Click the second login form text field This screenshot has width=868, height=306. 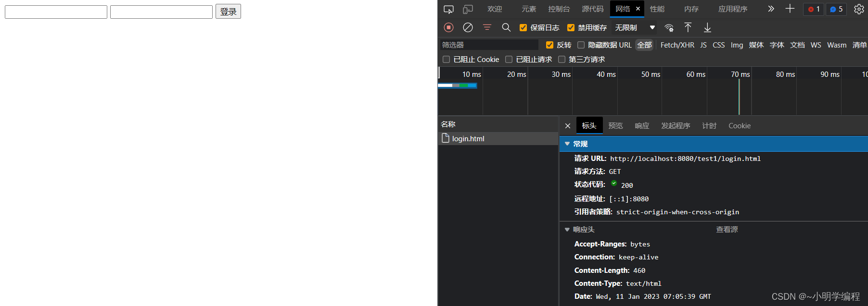point(161,12)
